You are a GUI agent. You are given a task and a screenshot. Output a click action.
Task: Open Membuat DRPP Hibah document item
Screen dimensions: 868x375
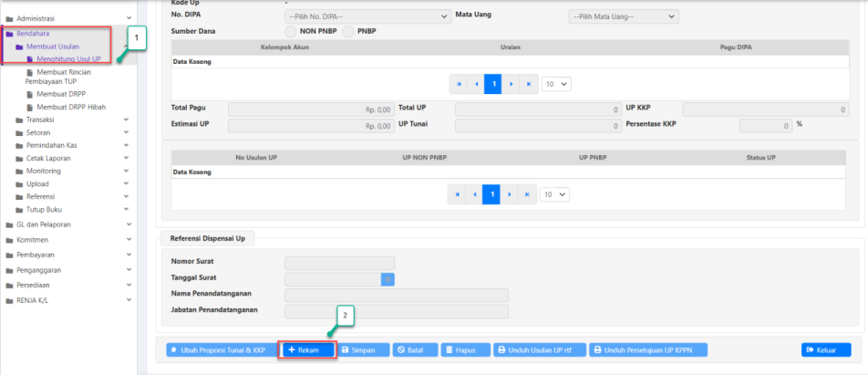click(71, 107)
